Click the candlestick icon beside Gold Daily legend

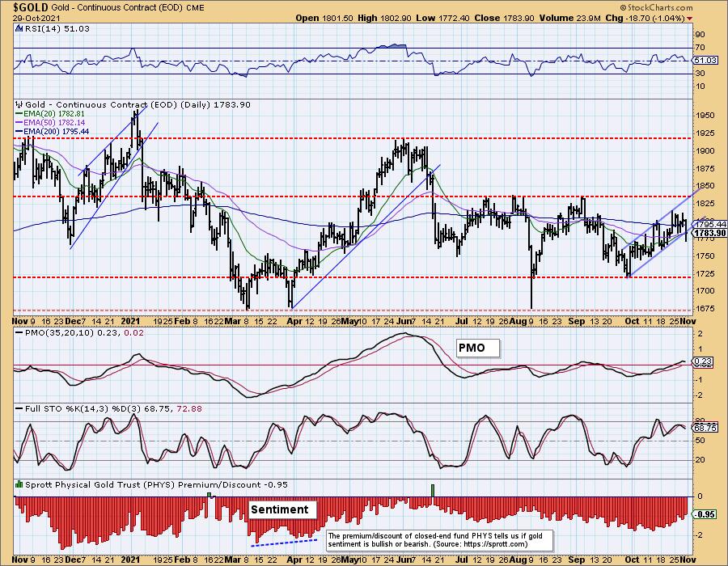tap(19, 104)
